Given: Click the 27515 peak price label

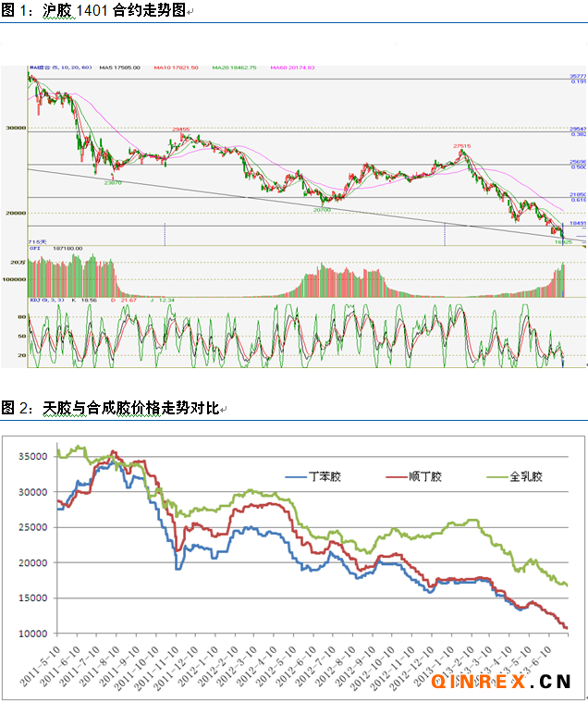Looking at the screenshot, I should pyautogui.click(x=461, y=145).
